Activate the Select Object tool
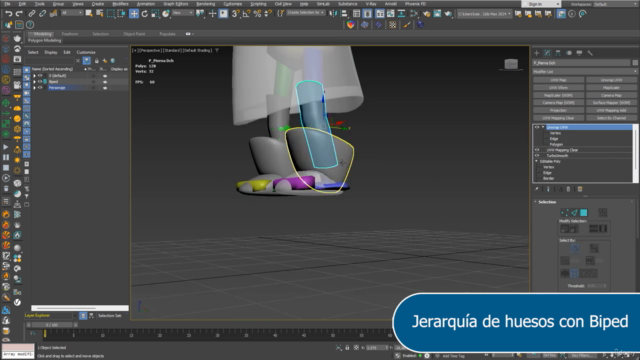The width and height of the screenshot is (640, 360). click(89, 13)
